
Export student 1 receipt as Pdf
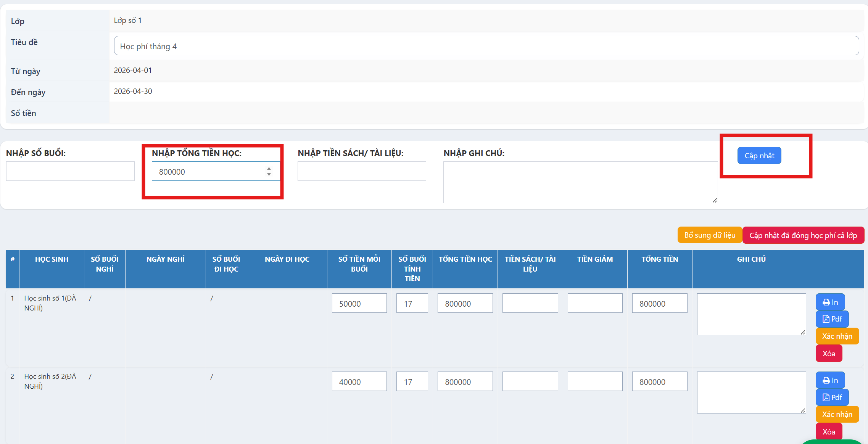[x=832, y=319]
